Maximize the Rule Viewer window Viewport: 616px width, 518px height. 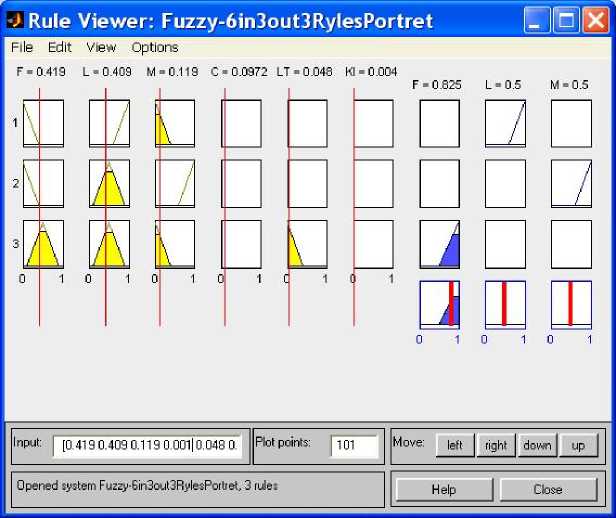point(566,20)
